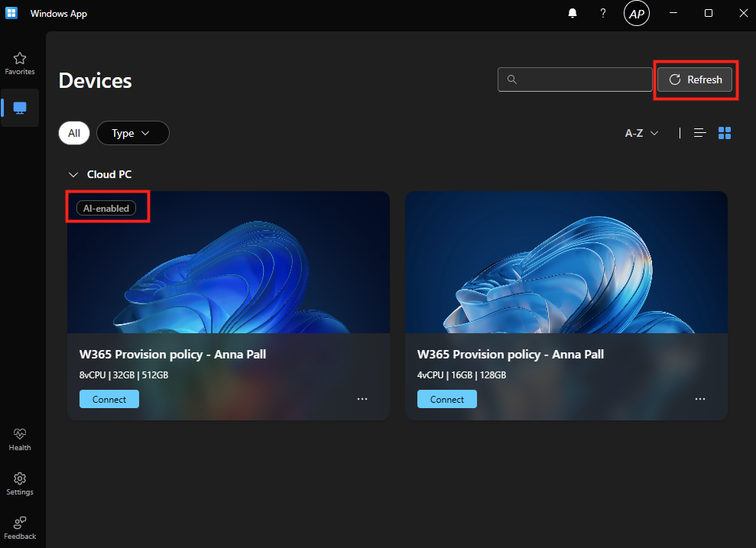Image resolution: width=756 pixels, height=548 pixels.
Task: Open the A-Z sort dropdown
Action: [641, 133]
